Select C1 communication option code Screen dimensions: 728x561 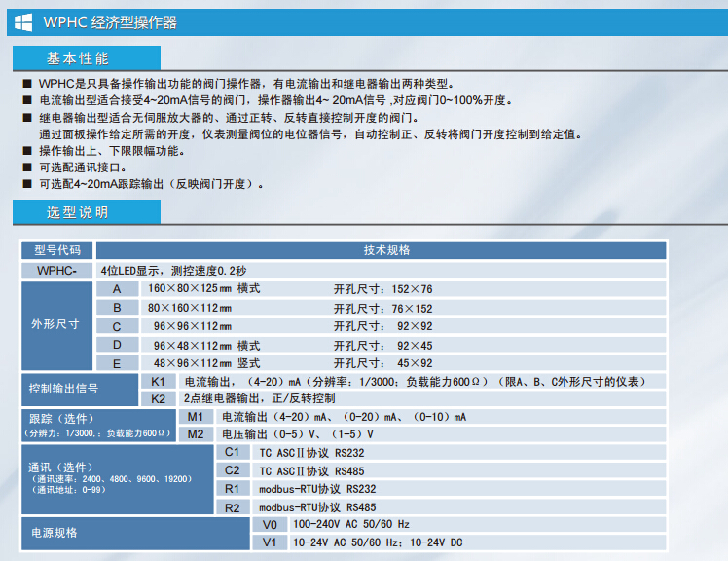pos(232,453)
